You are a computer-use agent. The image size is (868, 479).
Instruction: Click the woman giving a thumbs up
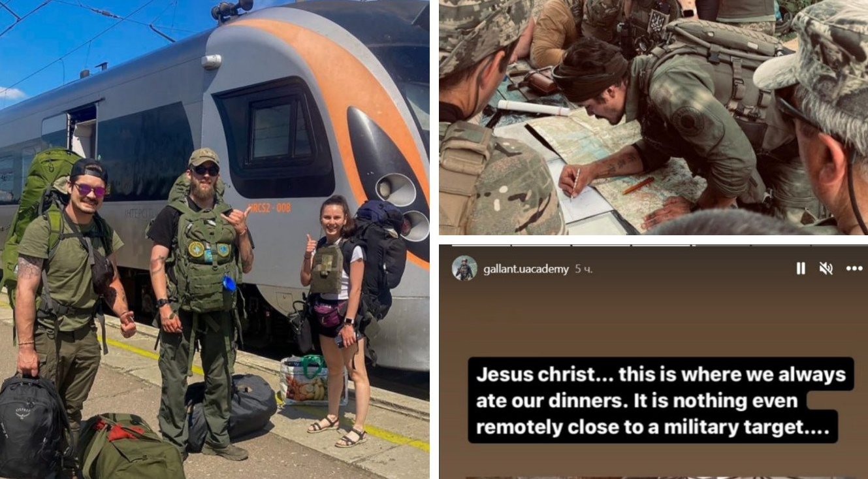[x=336, y=320]
